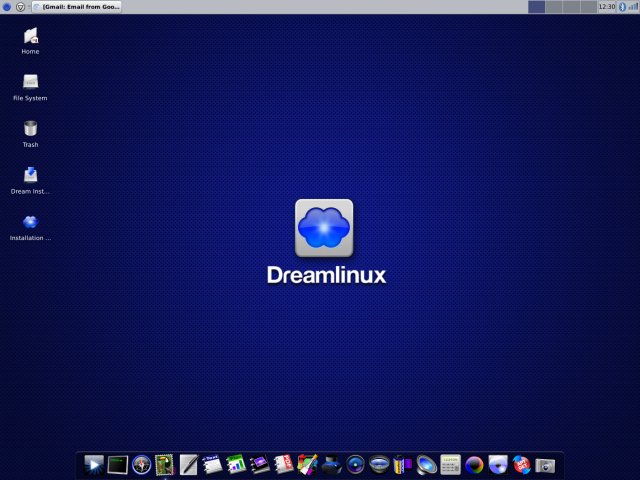Open the blue Dreamlinux menu button

[x=7, y=7]
